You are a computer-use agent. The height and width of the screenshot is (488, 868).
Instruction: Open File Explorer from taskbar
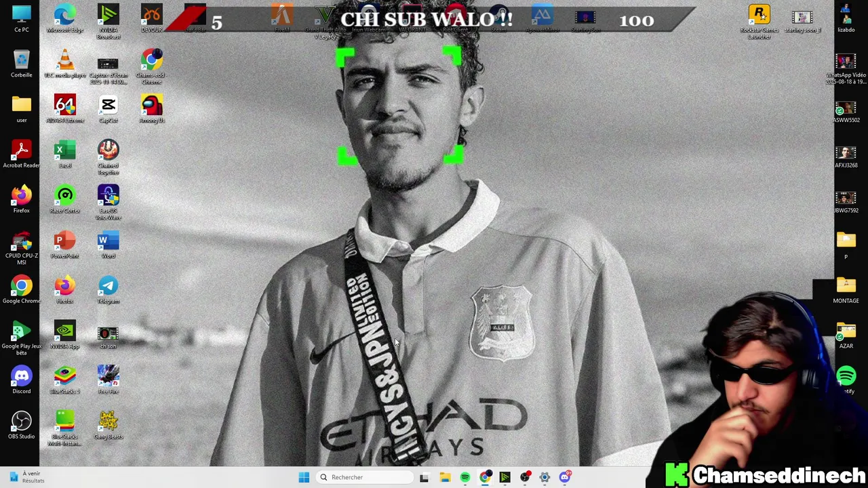[x=445, y=477]
